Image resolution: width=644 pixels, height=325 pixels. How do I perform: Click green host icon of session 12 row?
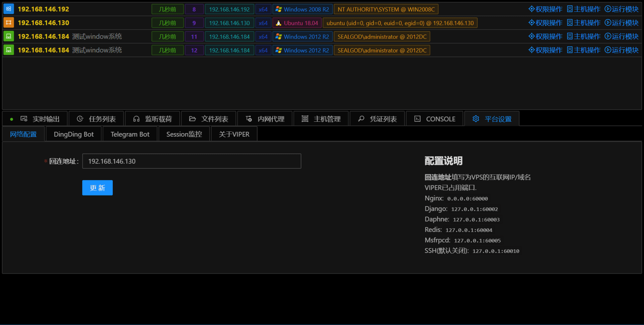coord(9,50)
